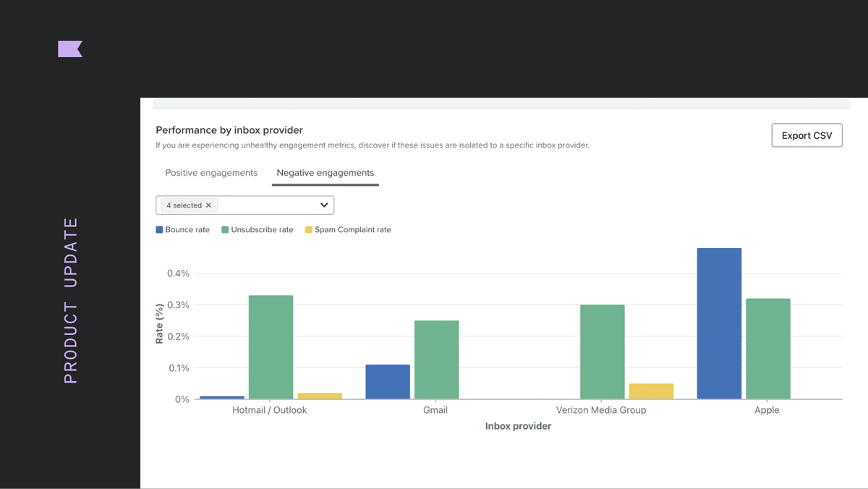
Task: Toggle Spam Complaint rate legend item
Action: click(348, 230)
